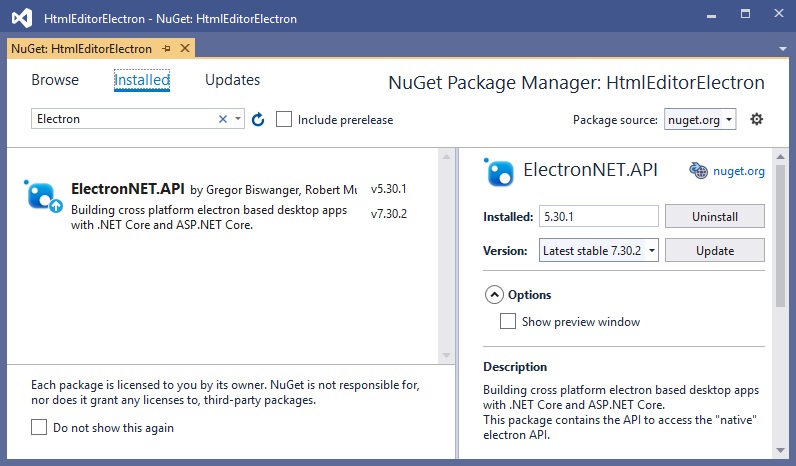Click available version v7.30.2 in list
This screenshot has width=796, height=466.
[x=389, y=214]
